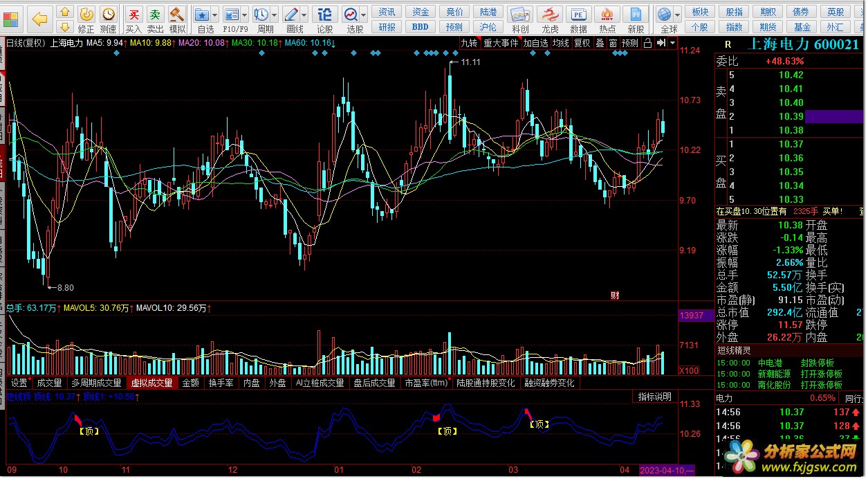868x479 pixels.
Task: Switch to the 换手率 turnover tab
Action: [221, 383]
